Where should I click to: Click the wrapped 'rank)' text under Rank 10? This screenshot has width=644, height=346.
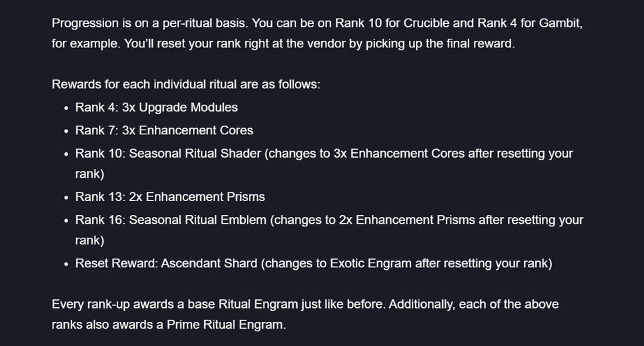[x=89, y=174]
